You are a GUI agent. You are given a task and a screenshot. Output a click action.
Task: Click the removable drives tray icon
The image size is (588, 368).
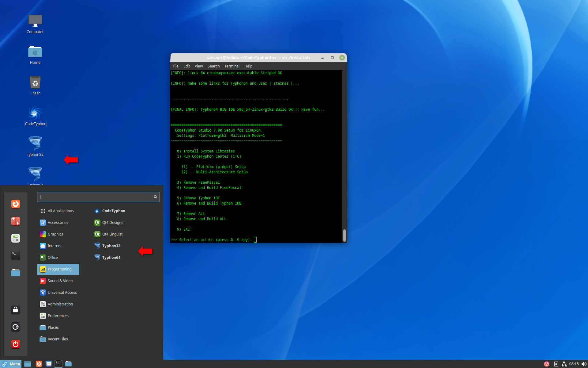pos(556,364)
